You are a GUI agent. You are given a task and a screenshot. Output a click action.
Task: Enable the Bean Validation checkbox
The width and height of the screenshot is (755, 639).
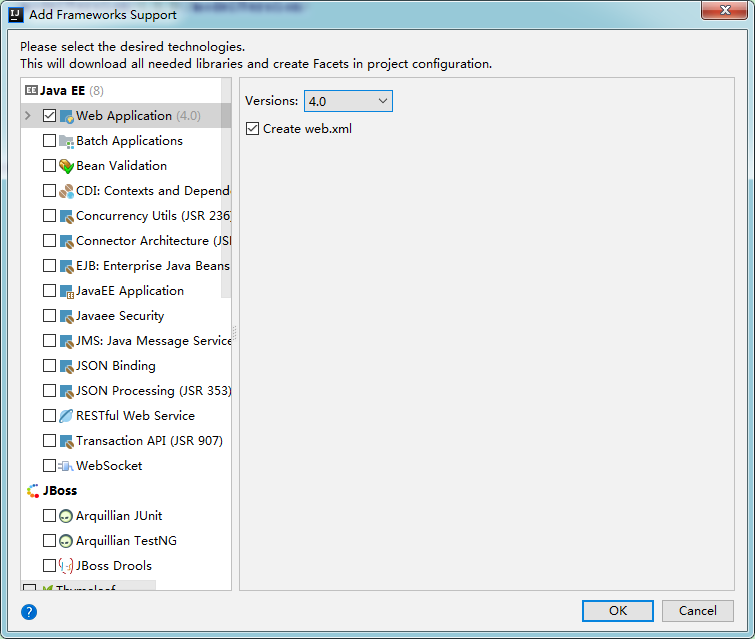49,166
